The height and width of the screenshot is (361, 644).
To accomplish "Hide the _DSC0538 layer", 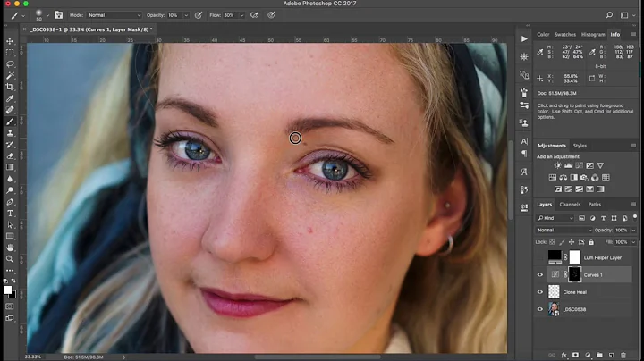I will 540,309.
